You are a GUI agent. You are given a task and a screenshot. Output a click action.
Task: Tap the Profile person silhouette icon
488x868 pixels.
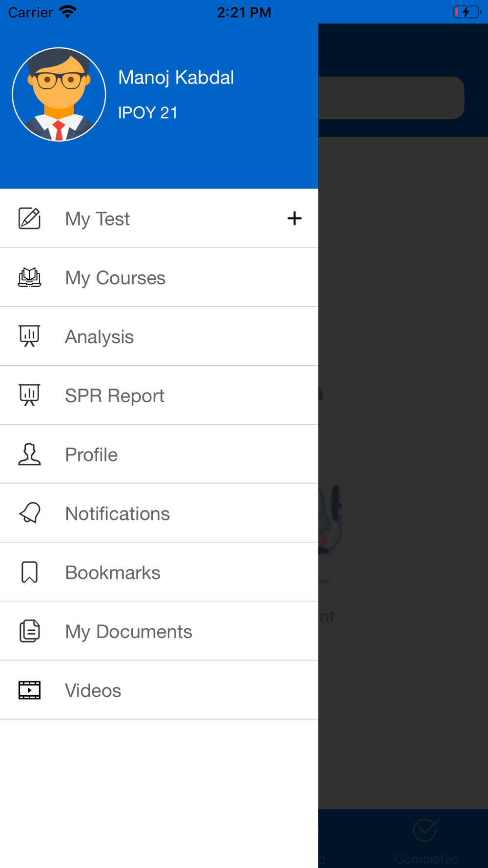(x=29, y=455)
